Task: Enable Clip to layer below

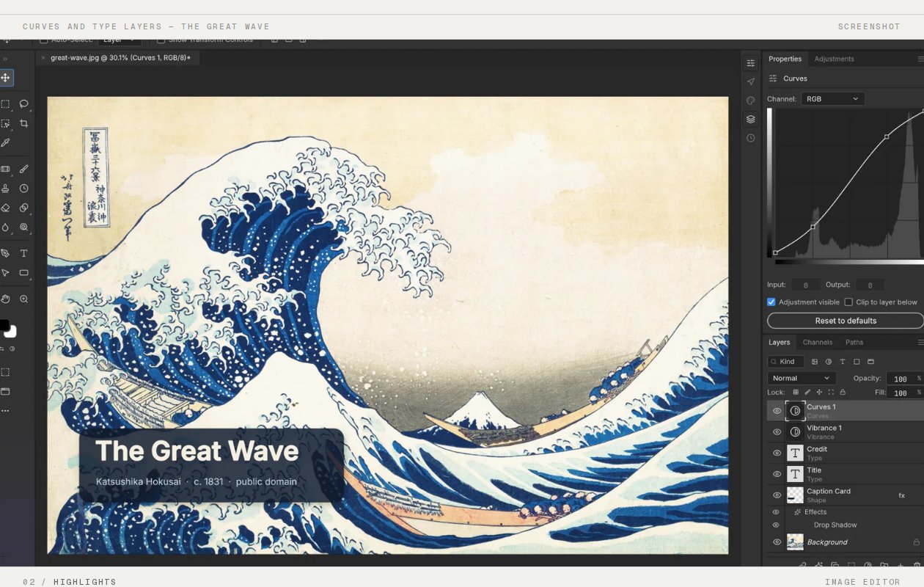Action: (x=848, y=302)
